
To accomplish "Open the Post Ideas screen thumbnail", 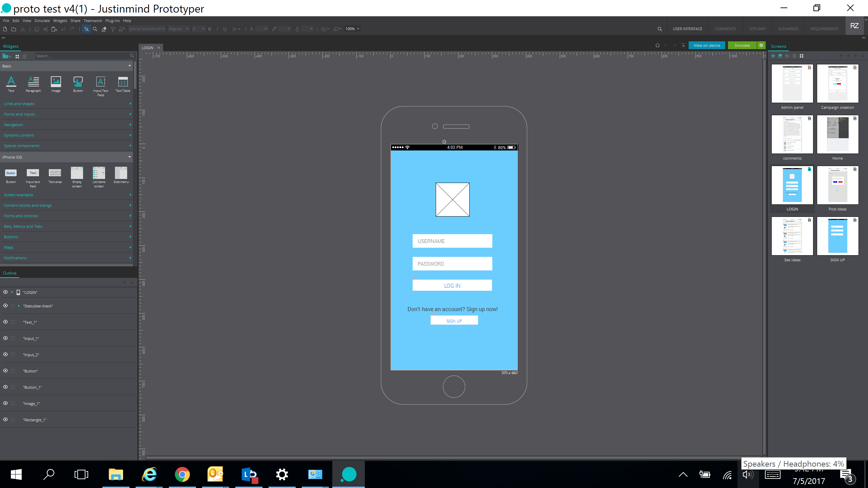I will [x=837, y=185].
